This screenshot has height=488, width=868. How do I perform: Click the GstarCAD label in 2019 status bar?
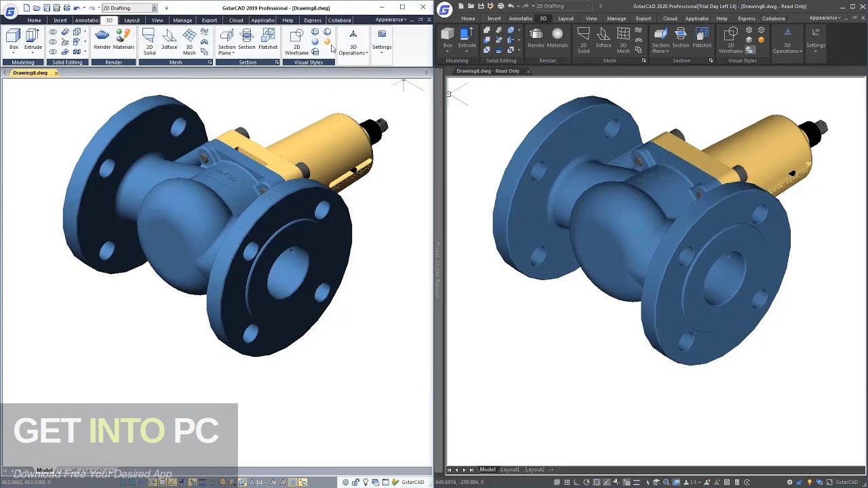tap(413, 482)
